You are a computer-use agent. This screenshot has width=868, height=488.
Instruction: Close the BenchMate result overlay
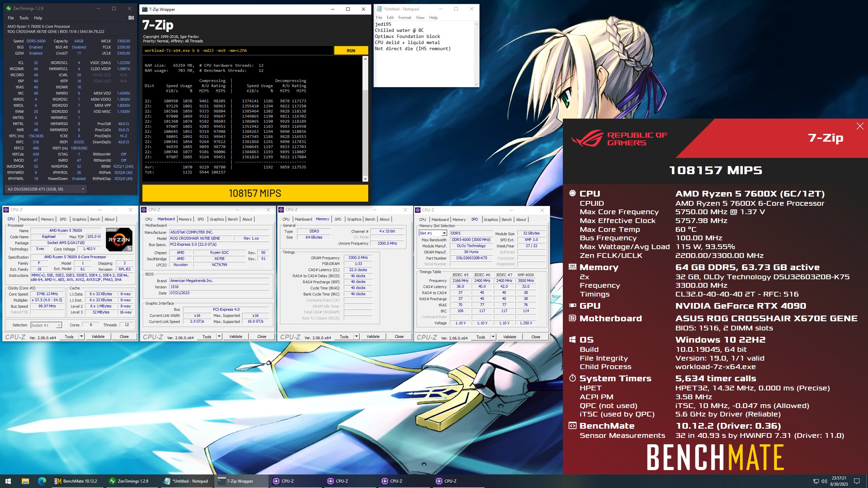(860, 126)
